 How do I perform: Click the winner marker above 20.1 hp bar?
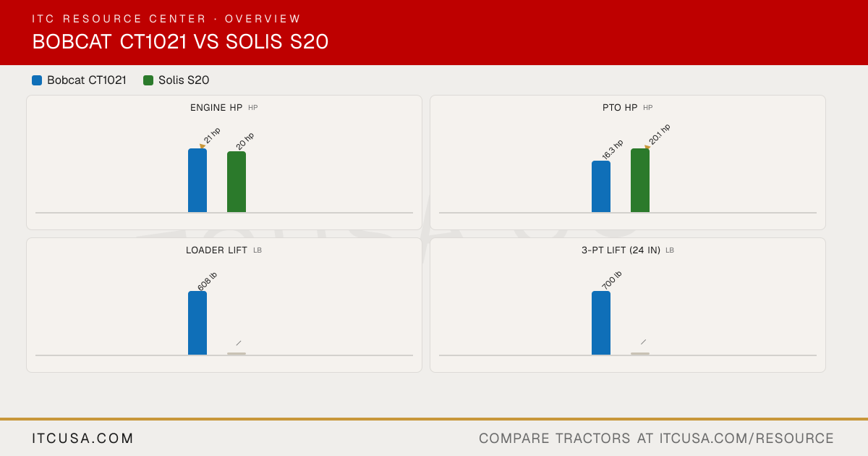[647, 147]
